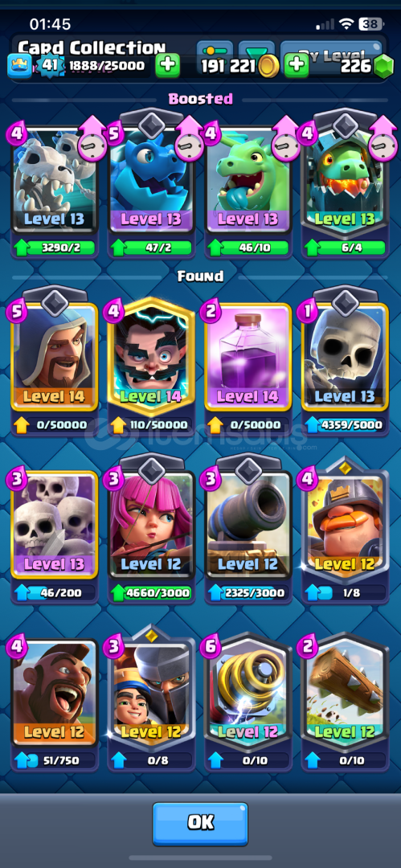Tap the green plus next to gold coins

297,67
